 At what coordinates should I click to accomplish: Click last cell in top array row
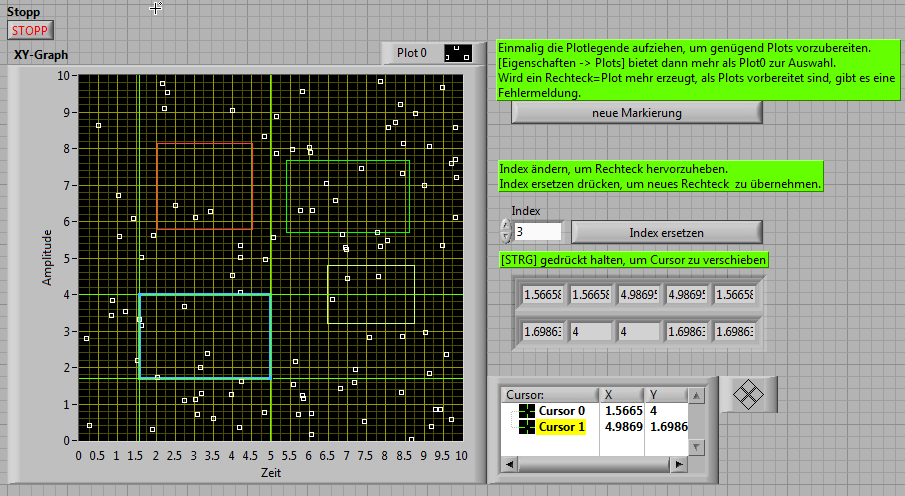(x=734, y=294)
